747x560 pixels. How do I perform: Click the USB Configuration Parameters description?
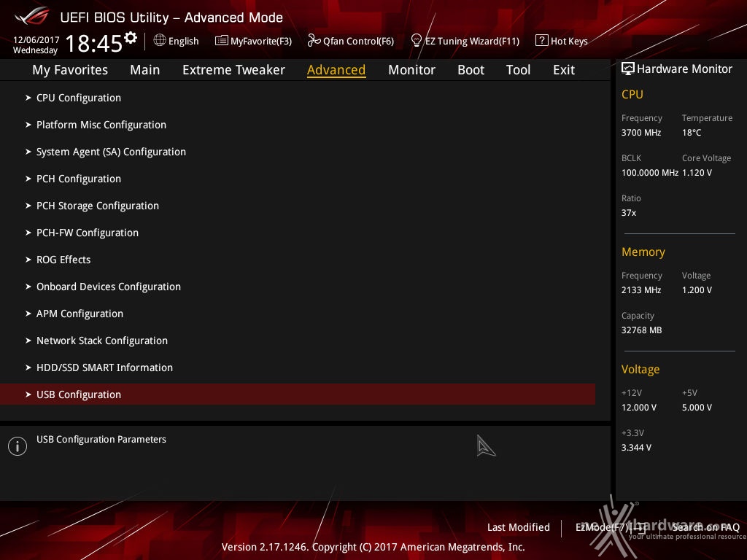coord(101,439)
